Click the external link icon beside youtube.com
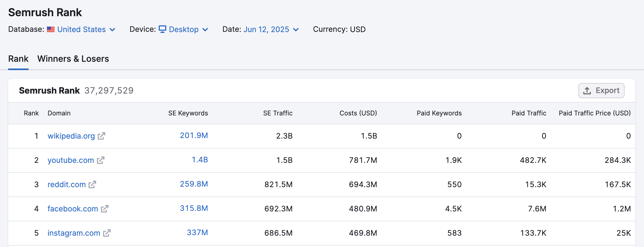 100,160
